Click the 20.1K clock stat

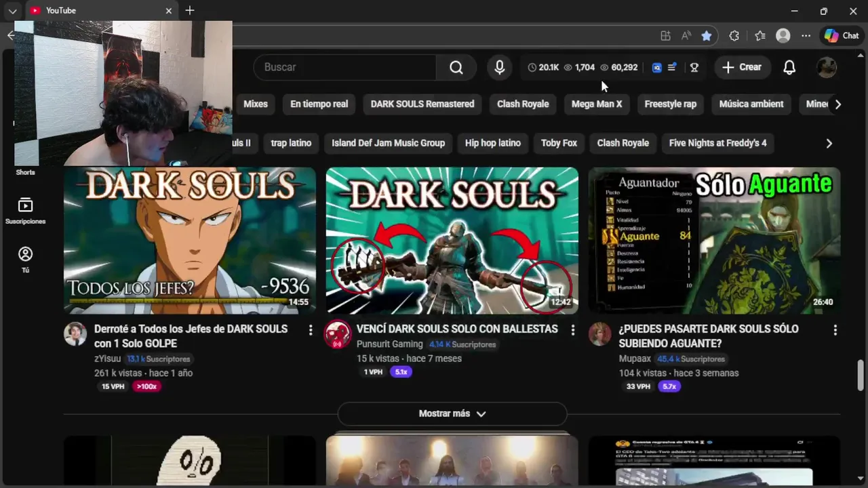543,67
